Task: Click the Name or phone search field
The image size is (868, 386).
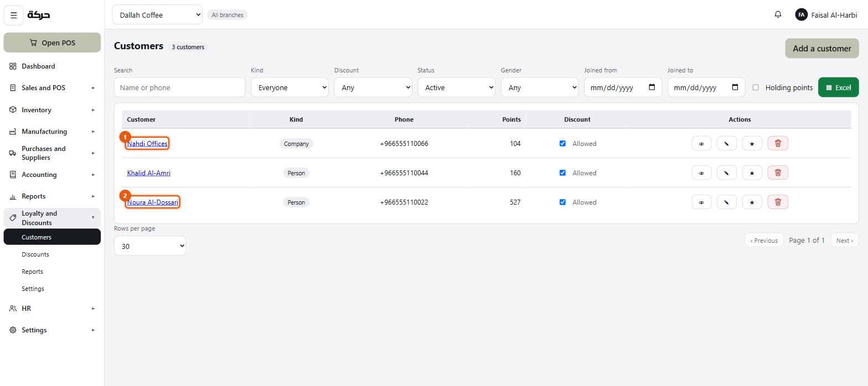Action: (x=179, y=87)
